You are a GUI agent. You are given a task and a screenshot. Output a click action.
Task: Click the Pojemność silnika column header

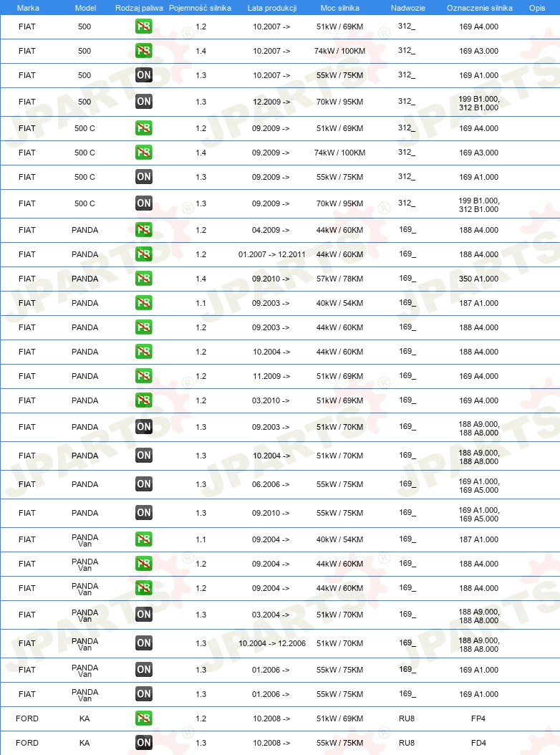pos(200,8)
